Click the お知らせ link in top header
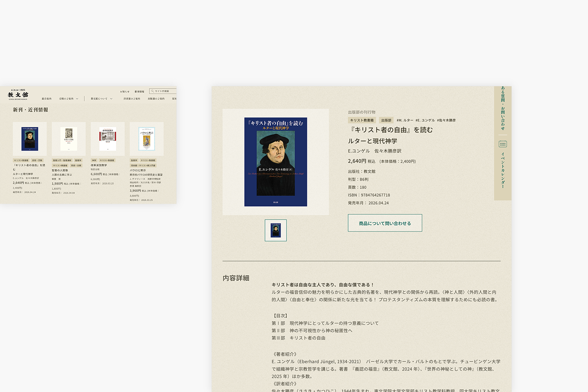The image size is (588, 392). click(x=125, y=91)
